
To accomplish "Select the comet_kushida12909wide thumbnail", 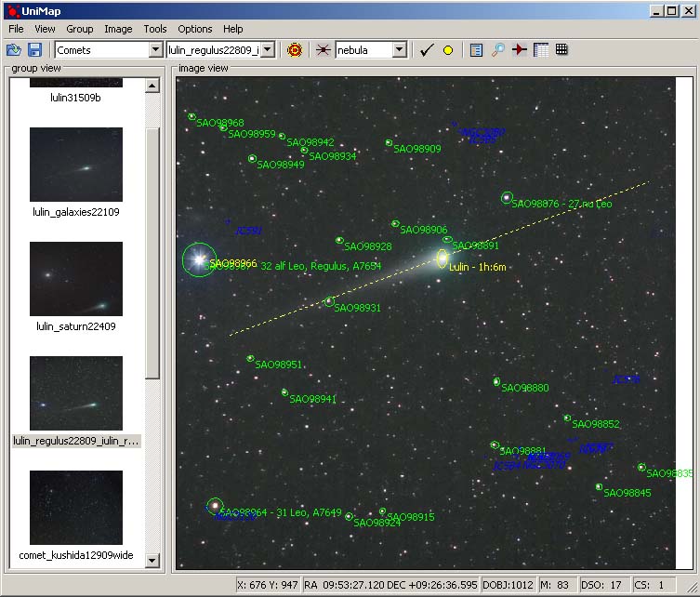I will pos(76,507).
